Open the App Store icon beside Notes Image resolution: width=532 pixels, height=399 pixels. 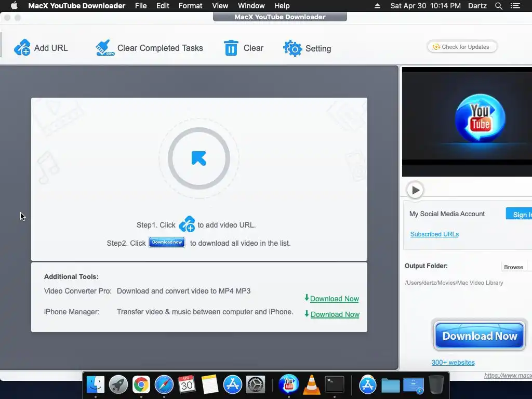[232, 384]
